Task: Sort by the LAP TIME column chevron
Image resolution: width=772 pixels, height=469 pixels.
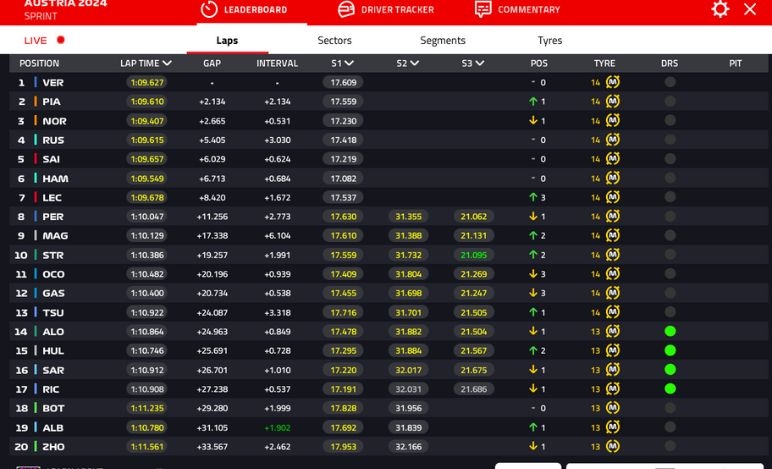Action: click(166, 63)
